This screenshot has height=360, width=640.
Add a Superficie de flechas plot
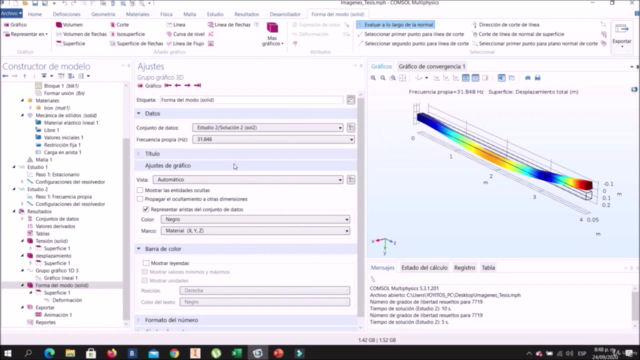click(x=136, y=44)
